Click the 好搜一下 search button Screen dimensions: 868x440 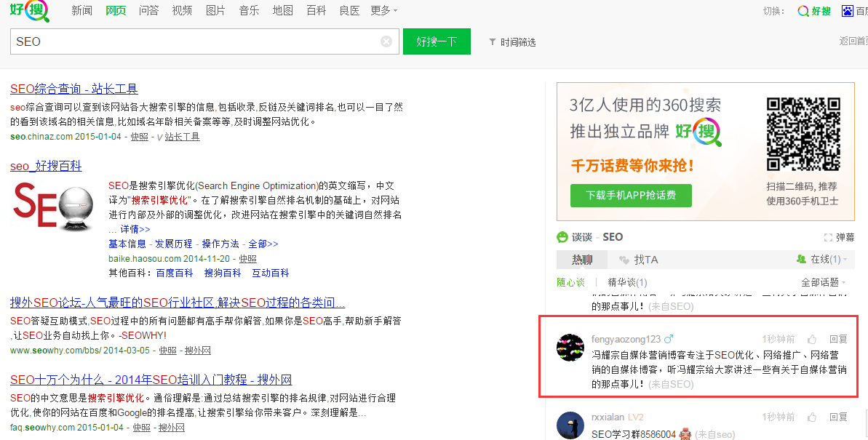tap(437, 41)
